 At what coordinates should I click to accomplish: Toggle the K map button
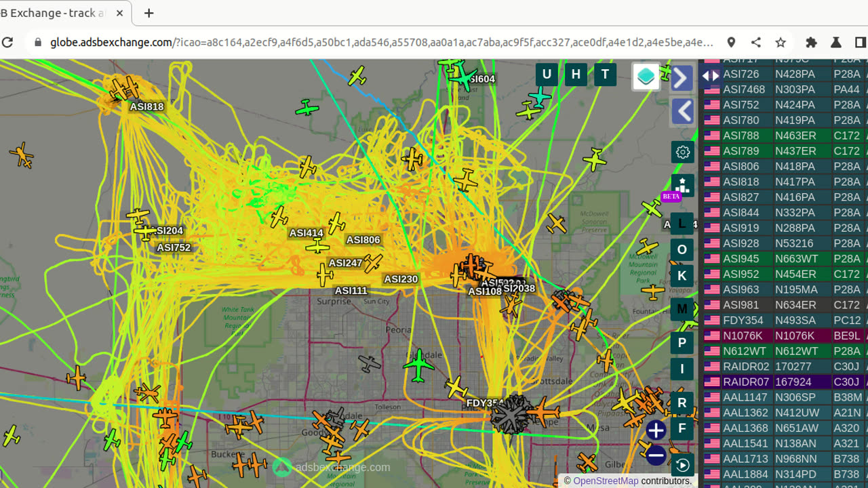tap(682, 276)
